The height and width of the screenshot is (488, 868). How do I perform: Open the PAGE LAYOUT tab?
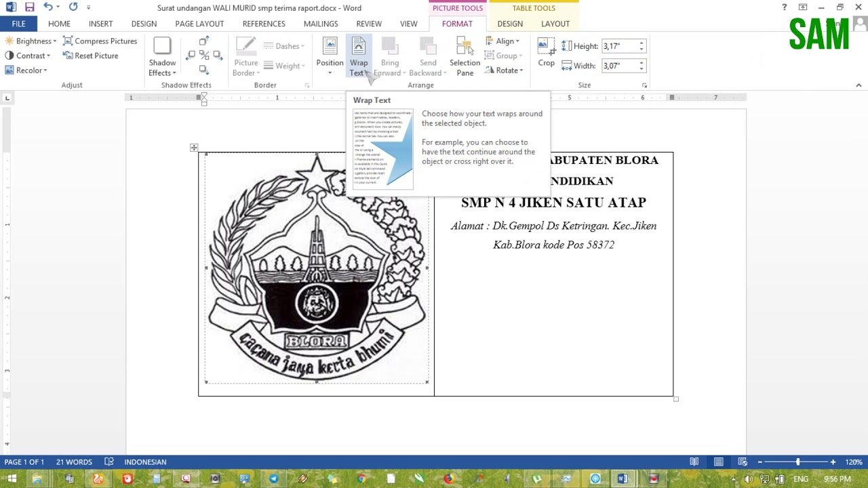pyautogui.click(x=199, y=24)
